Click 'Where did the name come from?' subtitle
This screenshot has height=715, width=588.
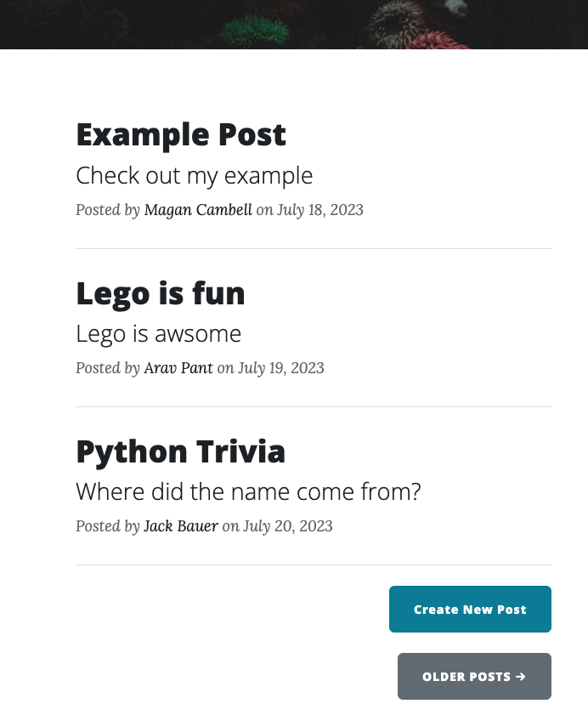(248, 492)
